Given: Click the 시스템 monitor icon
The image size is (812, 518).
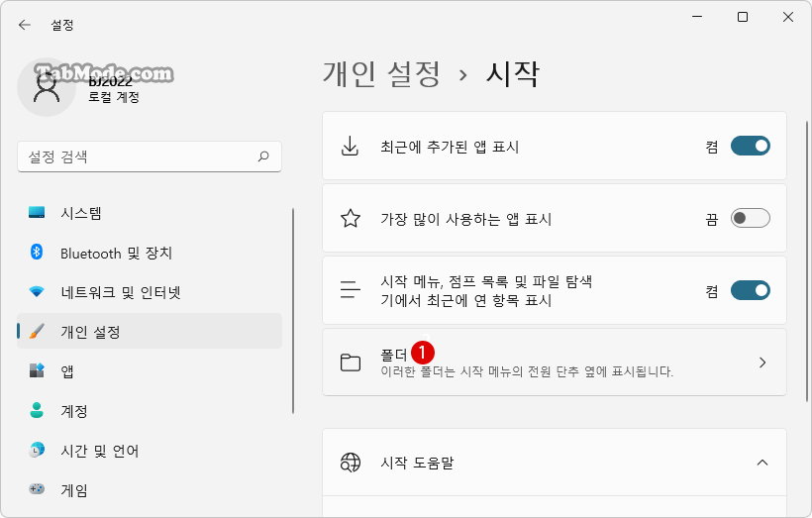Looking at the screenshot, I should (37, 212).
